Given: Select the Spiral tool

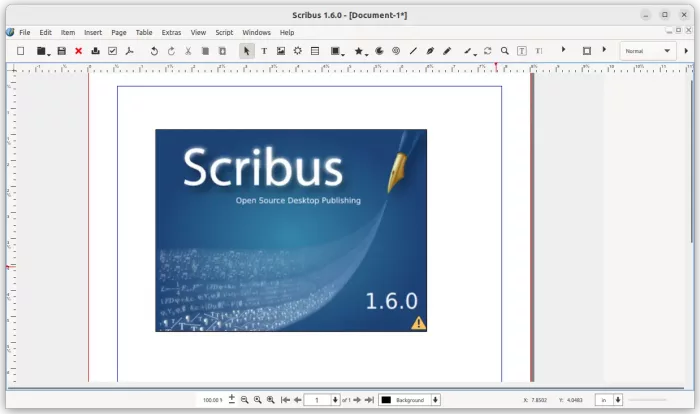Looking at the screenshot, I should [396, 51].
